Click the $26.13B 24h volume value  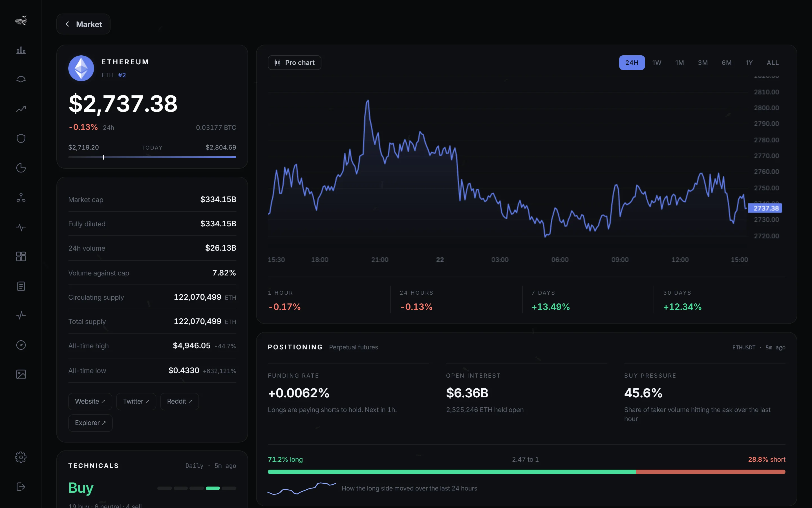[x=220, y=248]
